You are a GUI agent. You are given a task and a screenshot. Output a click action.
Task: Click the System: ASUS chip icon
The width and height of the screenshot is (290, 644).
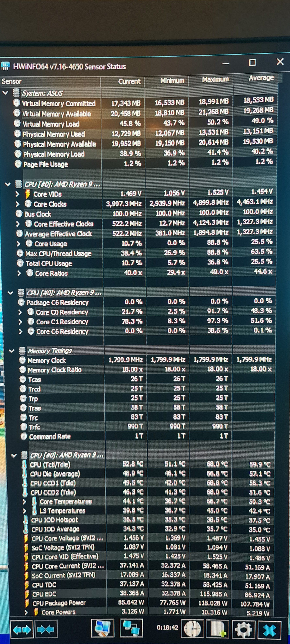[x=16, y=93]
